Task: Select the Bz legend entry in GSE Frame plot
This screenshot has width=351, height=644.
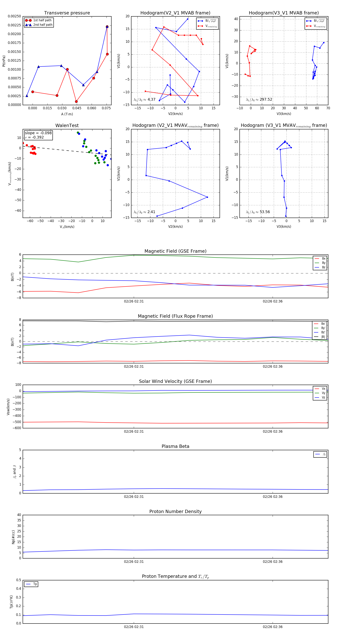Action: (x=320, y=267)
